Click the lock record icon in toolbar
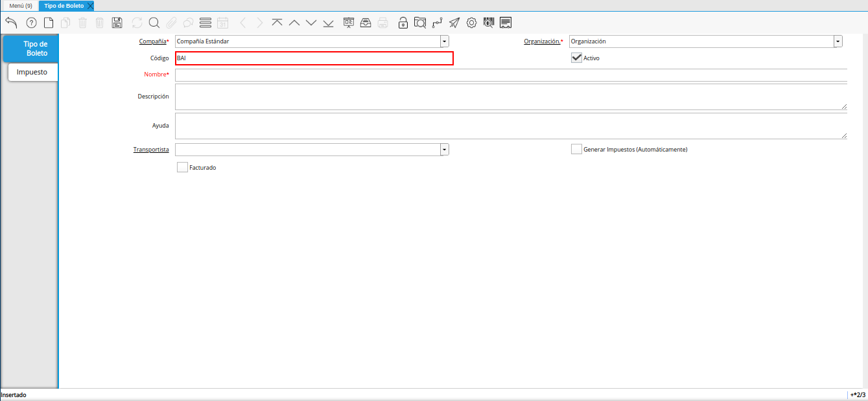868x401 pixels. 403,23
